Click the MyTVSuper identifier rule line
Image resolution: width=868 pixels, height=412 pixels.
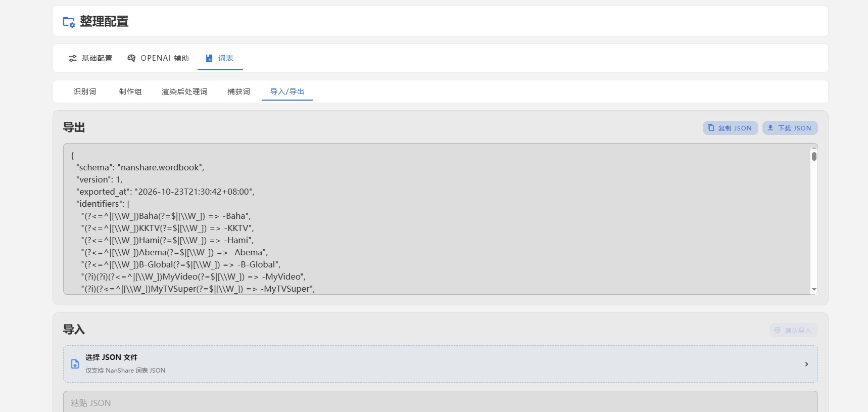tap(198, 289)
